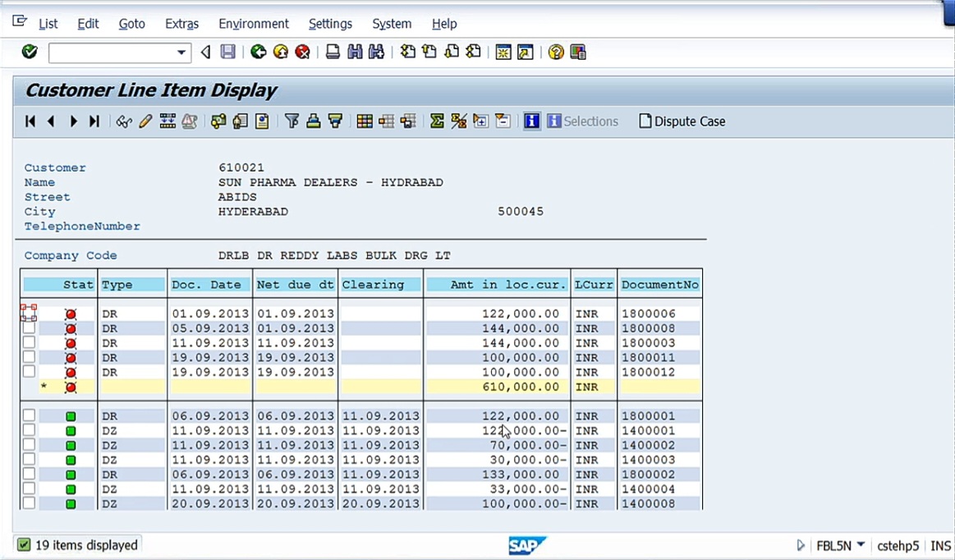The width and height of the screenshot is (955, 560).
Task: Tick checkbox for document 1400002
Action: pyautogui.click(x=29, y=444)
